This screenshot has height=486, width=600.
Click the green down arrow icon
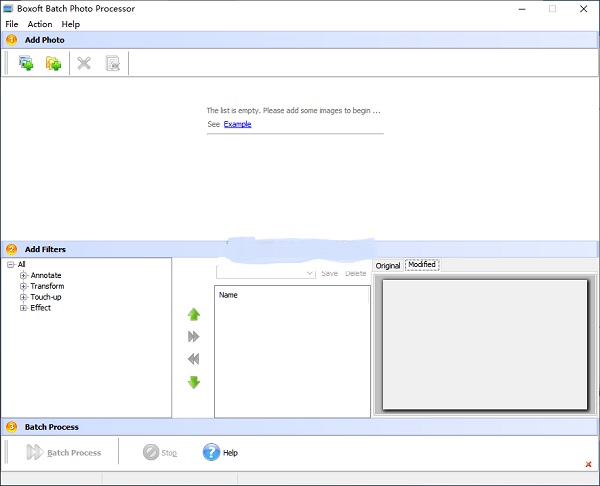(194, 382)
